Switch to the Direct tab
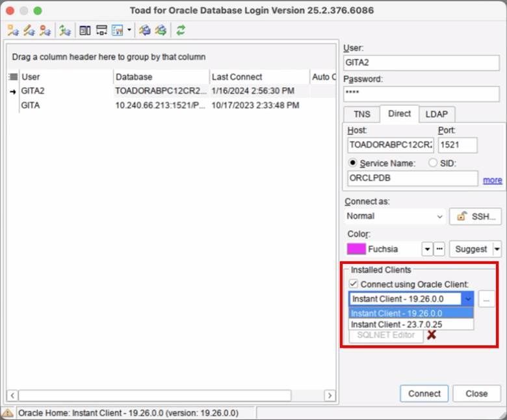Screen dimensions: 507x420 (399, 114)
